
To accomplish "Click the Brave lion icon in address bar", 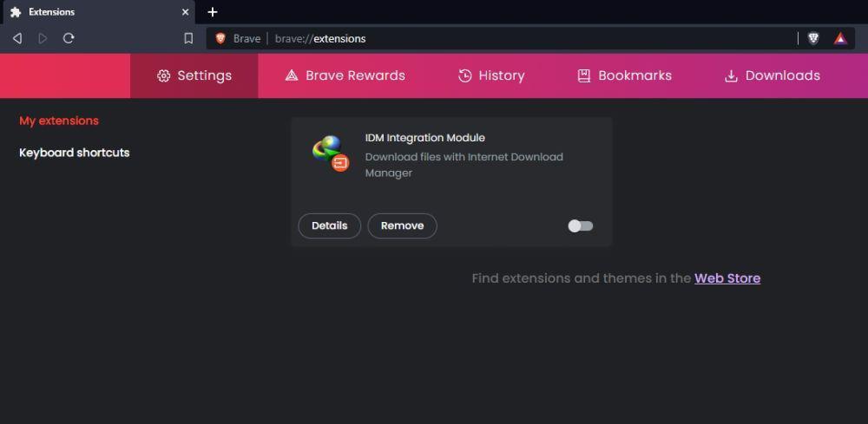I will pos(220,38).
